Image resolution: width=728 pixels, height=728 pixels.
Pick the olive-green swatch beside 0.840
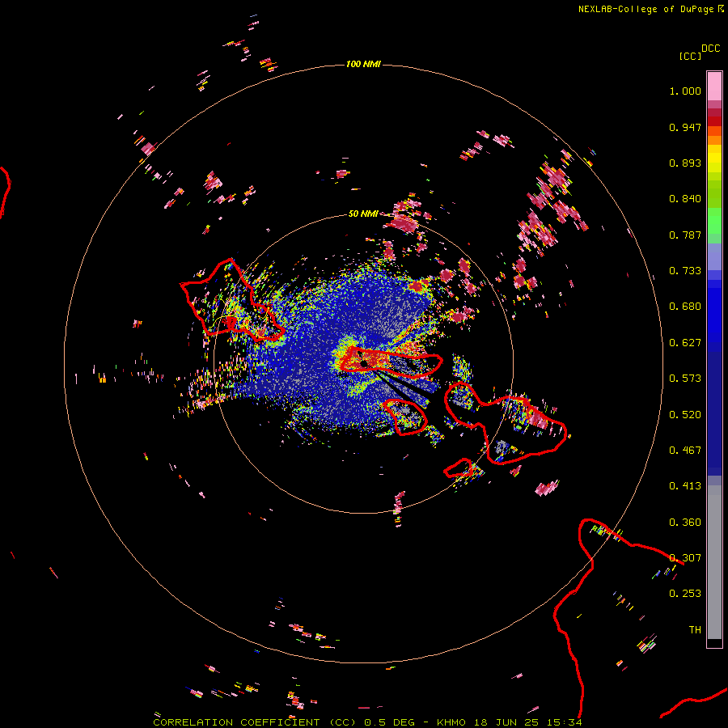click(714, 193)
